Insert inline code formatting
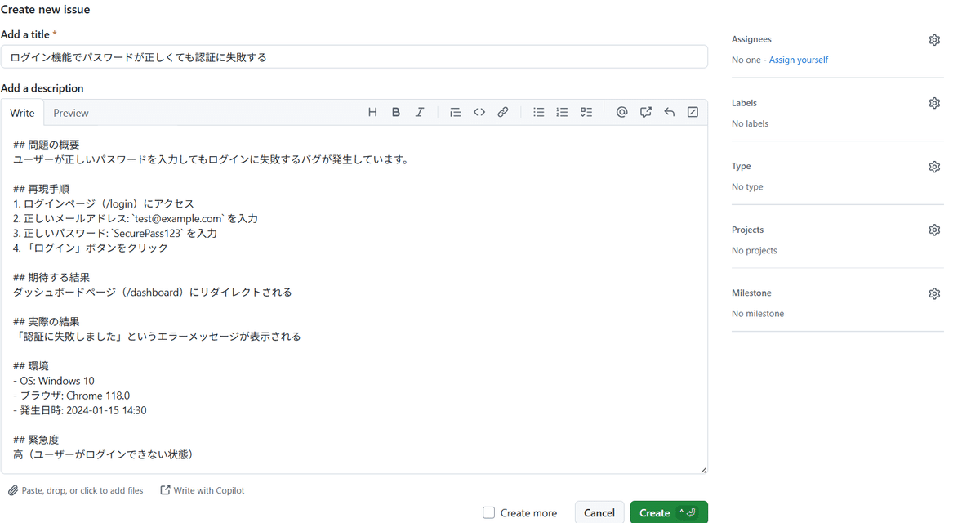Image resolution: width=980 pixels, height=523 pixels. [x=479, y=112]
